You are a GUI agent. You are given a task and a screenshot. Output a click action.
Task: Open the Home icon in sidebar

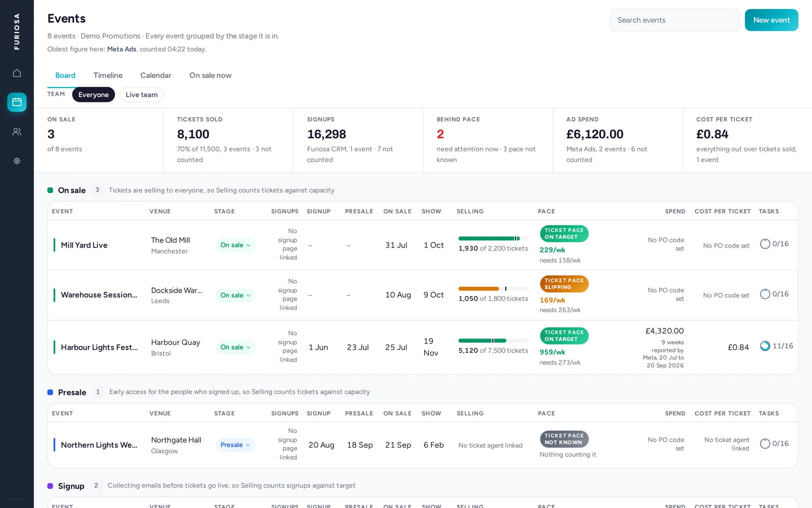[17, 73]
